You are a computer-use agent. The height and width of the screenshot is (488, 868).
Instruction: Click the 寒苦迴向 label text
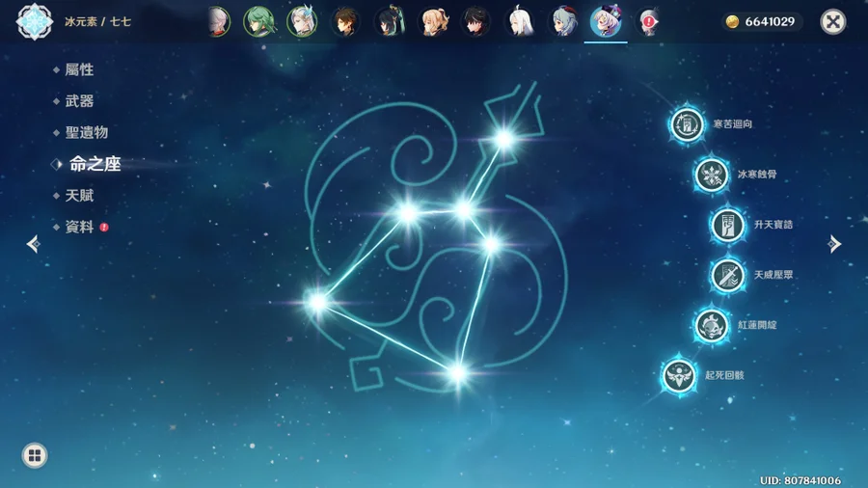[732, 124]
